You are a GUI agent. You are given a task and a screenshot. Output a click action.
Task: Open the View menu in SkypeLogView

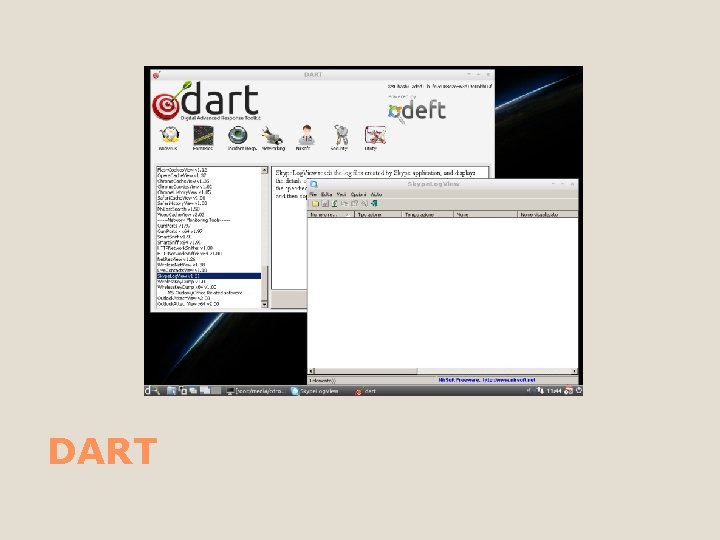(341, 195)
